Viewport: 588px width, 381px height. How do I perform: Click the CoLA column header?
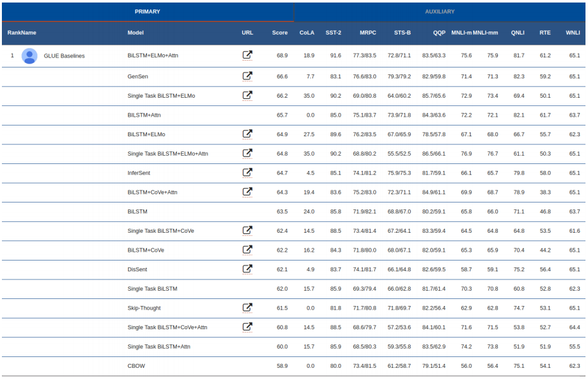307,33
